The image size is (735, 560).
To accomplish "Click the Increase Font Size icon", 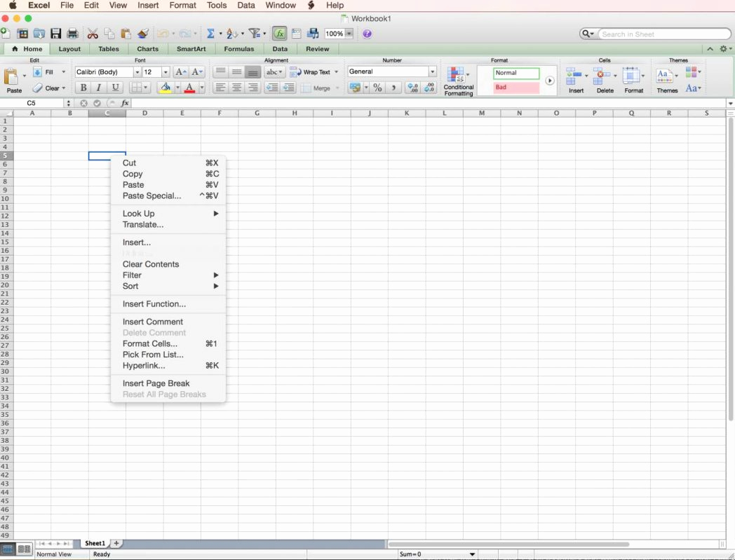I will 180,72.
